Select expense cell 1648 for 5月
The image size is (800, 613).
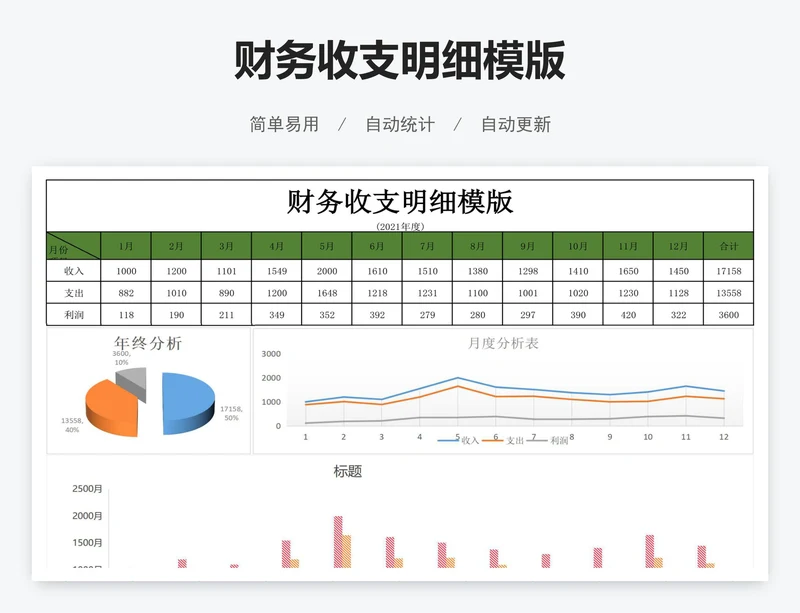click(x=327, y=293)
